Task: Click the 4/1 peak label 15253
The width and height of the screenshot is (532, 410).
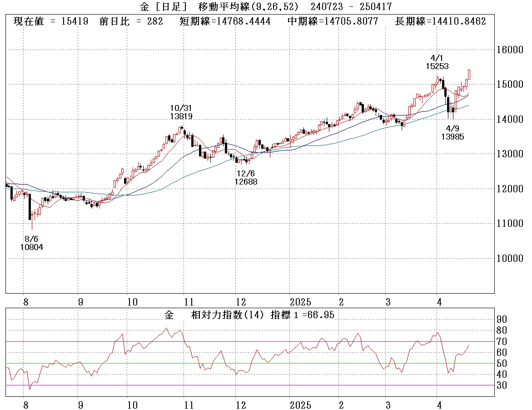Action: click(x=437, y=66)
